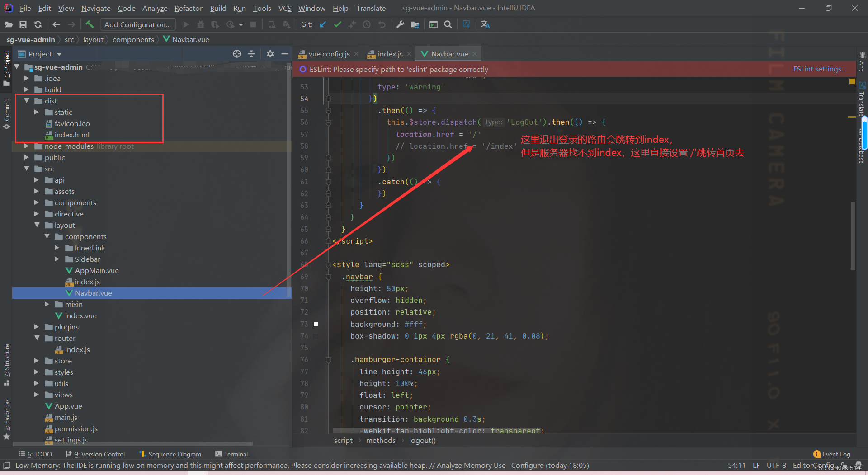Locate the current file with the crosshair icon
The width and height of the screenshot is (868, 475).
click(x=237, y=54)
